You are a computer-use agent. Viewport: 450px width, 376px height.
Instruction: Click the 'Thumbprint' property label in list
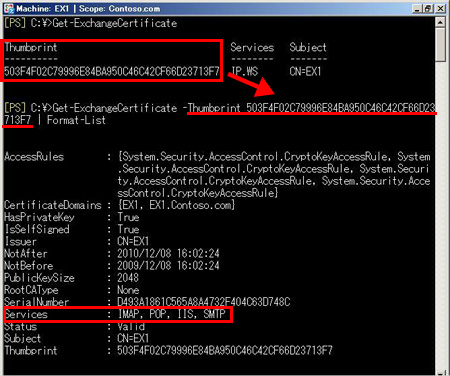(x=31, y=350)
